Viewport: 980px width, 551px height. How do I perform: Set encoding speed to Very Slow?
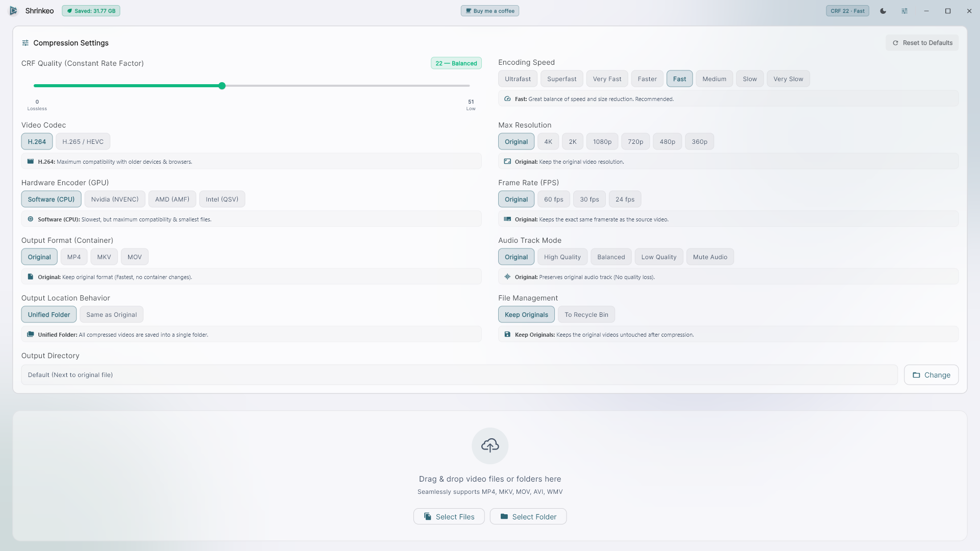(789, 79)
